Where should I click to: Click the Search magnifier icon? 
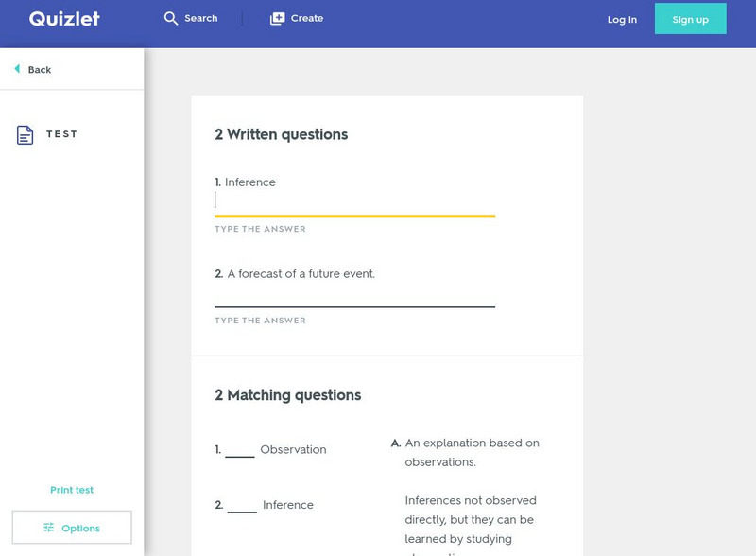(171, 19)
